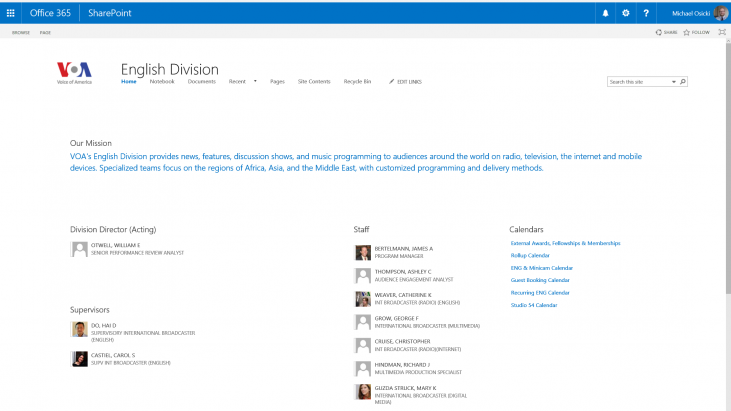Screen dimensions: 731x411
Task: Open Recent navigation item
Action: point(237,82)
